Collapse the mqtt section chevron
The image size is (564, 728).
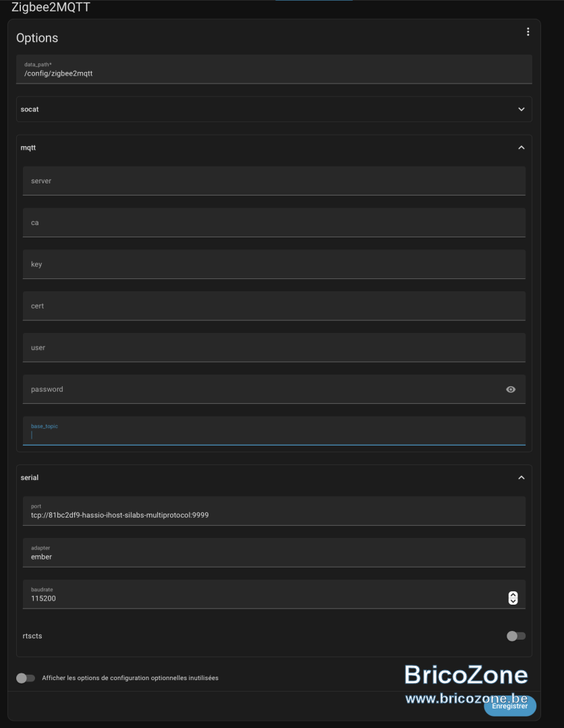[521, 148]
